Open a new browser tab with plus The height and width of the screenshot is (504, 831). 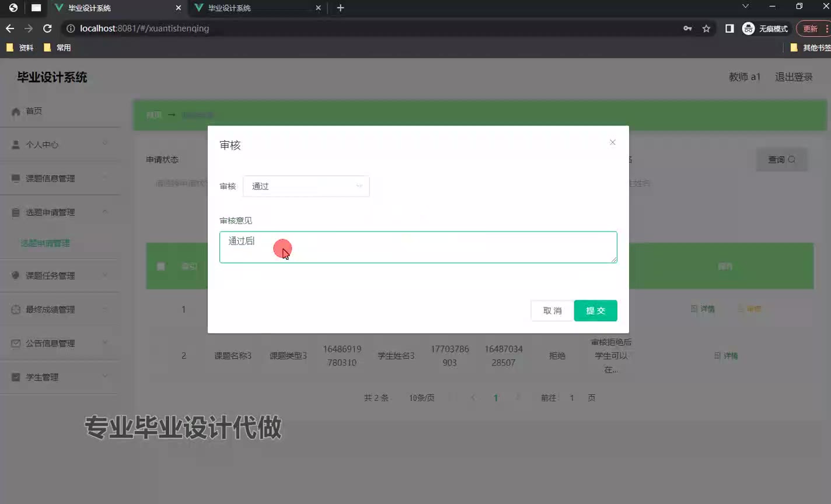coord(340,8)
